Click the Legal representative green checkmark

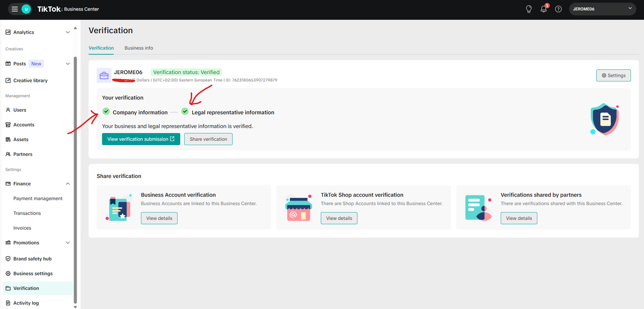point(185,112)
